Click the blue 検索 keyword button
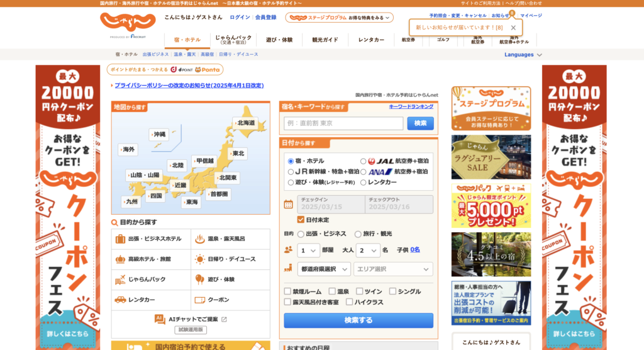The height and width of the screenshot is (350, 644). (x=420, y=123)
